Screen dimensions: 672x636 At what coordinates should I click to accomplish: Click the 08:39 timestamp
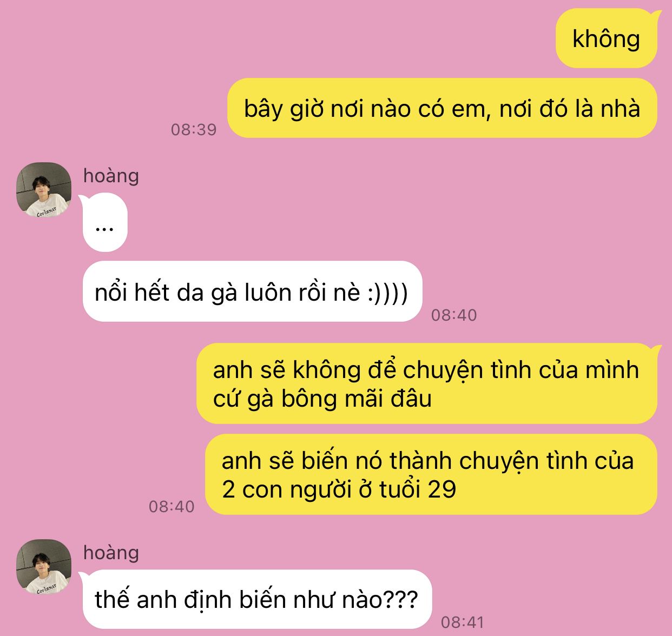pos(194,129)
